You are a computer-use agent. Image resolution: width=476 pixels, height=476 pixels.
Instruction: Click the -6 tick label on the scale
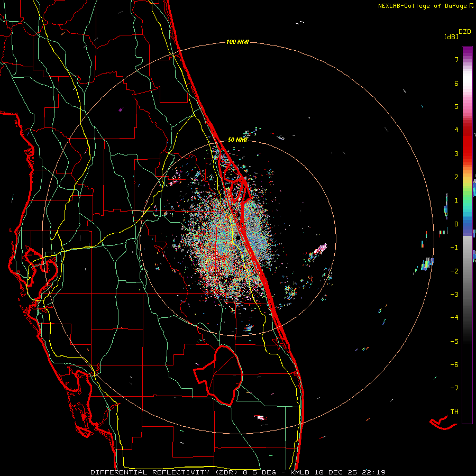(x=454, y=365)
